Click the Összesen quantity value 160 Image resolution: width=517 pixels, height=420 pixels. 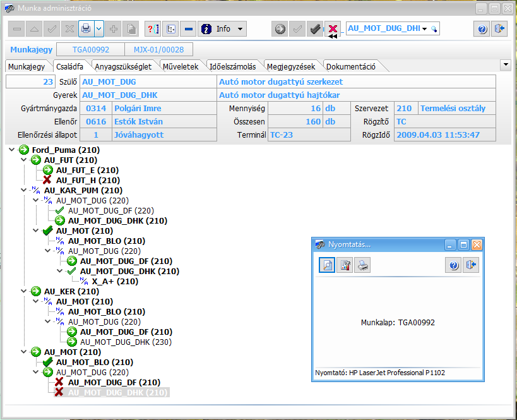tap(295, 121)
